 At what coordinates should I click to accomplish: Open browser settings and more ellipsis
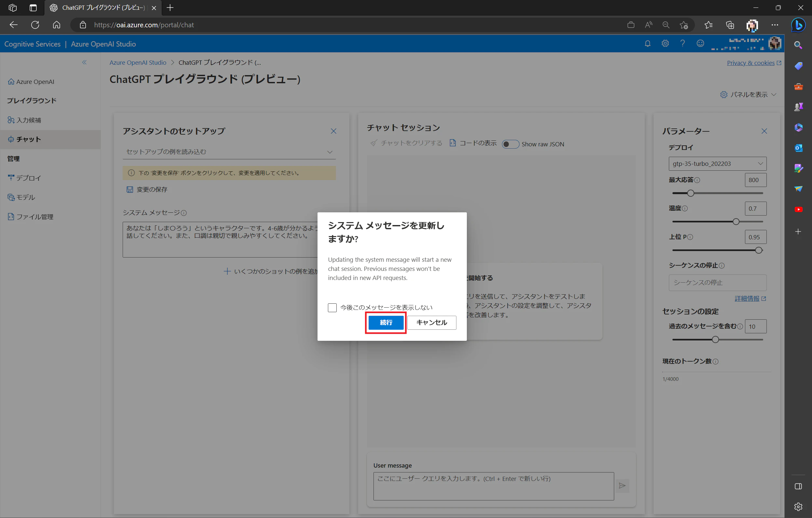775,25
